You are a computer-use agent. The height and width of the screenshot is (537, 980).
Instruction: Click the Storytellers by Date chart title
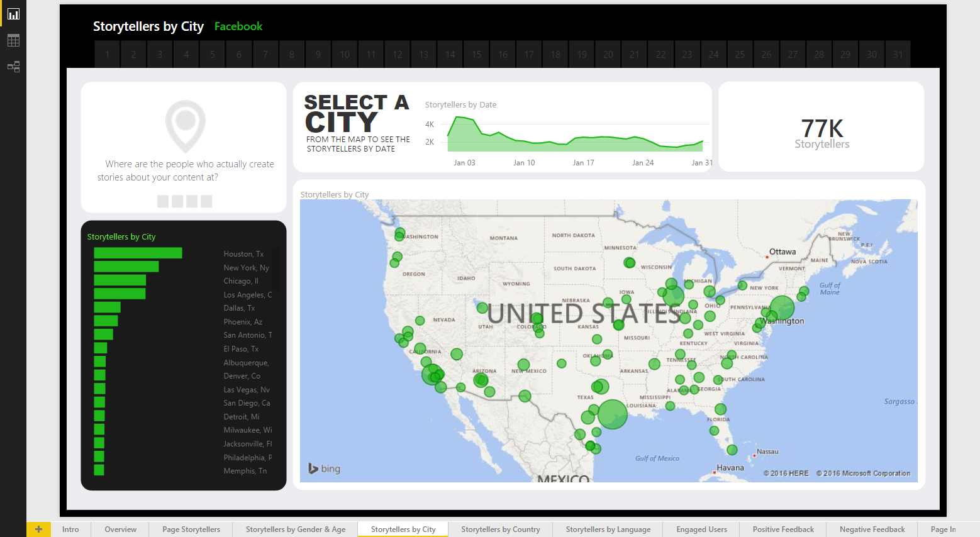[460, 105]
